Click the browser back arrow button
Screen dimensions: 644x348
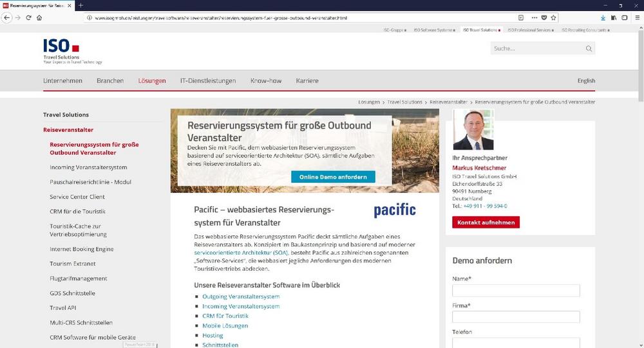pos(6,17)
